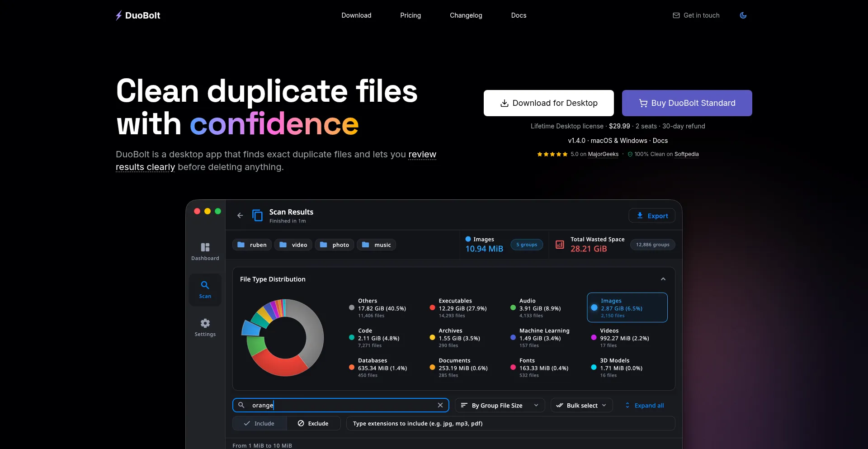Open Settings gear in the sidebar
This screenshot has height=449, width=868.
pos(205,327)
